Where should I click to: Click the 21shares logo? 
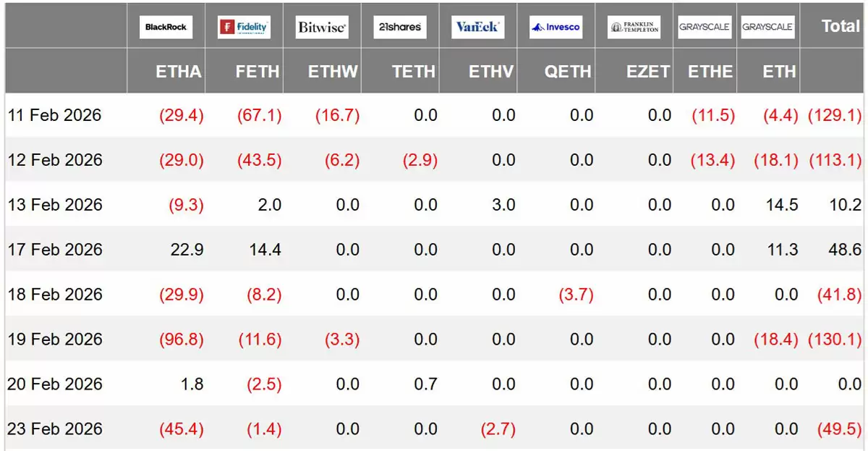point(400,28)
